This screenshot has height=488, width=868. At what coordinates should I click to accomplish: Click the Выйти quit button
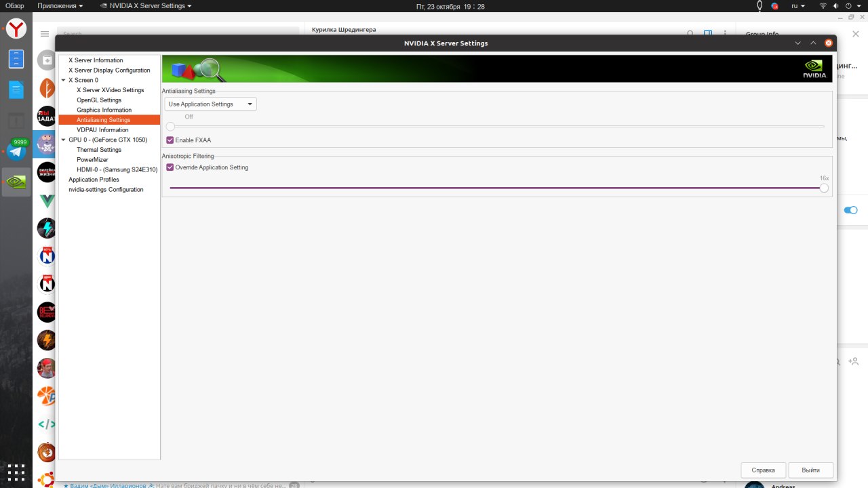tap(811, 470)
